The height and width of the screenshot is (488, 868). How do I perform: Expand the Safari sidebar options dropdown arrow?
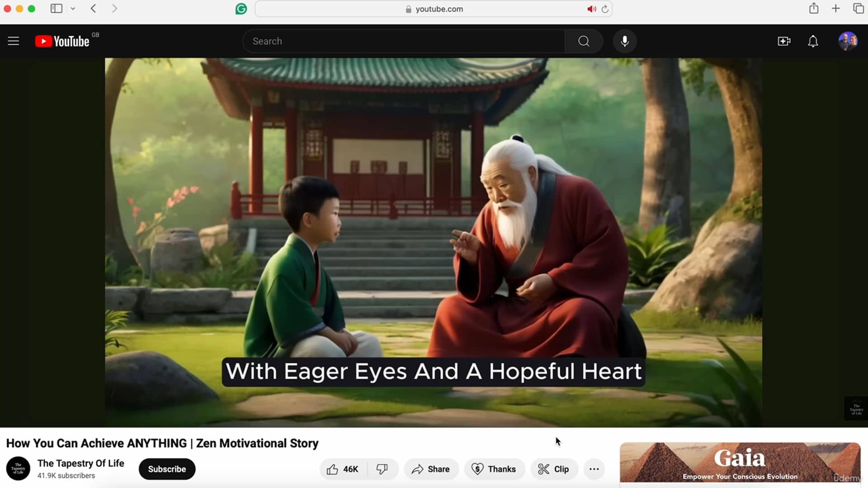(73, 9)
